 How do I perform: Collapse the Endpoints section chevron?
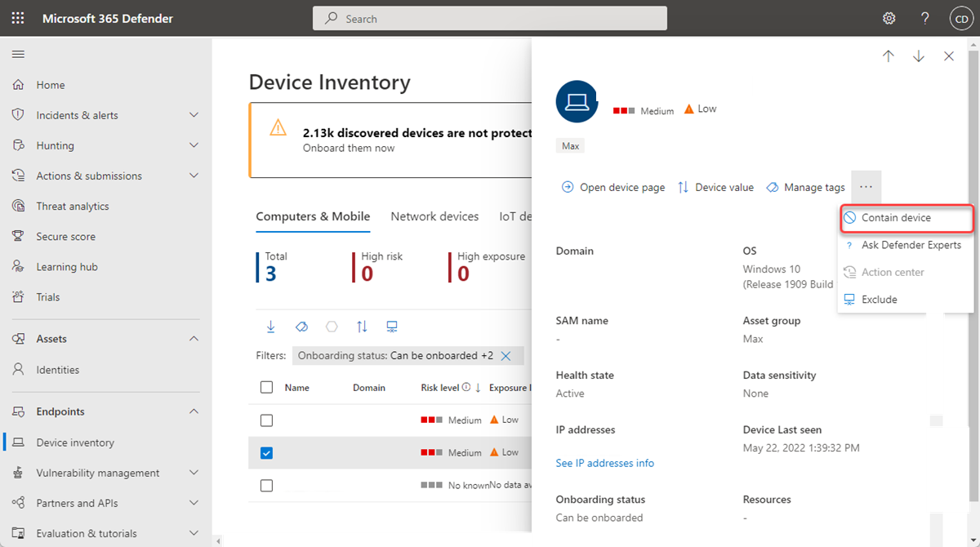(x=194, y=411)
